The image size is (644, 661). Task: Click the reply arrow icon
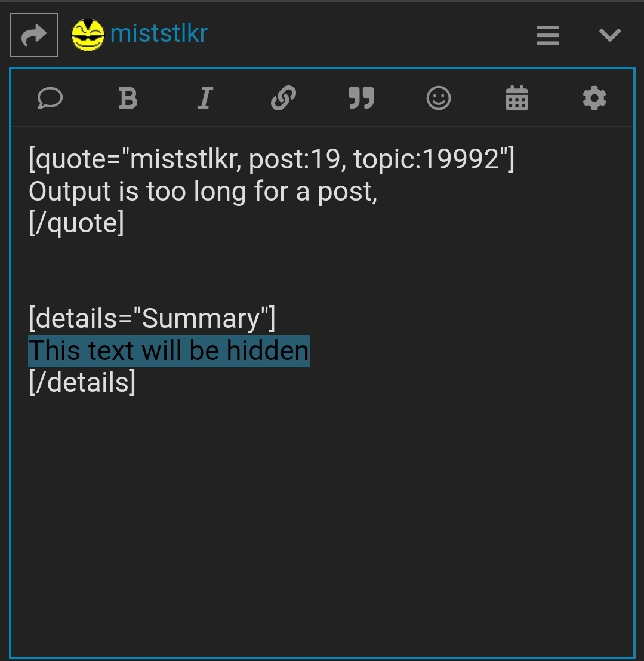coord(33,35)
